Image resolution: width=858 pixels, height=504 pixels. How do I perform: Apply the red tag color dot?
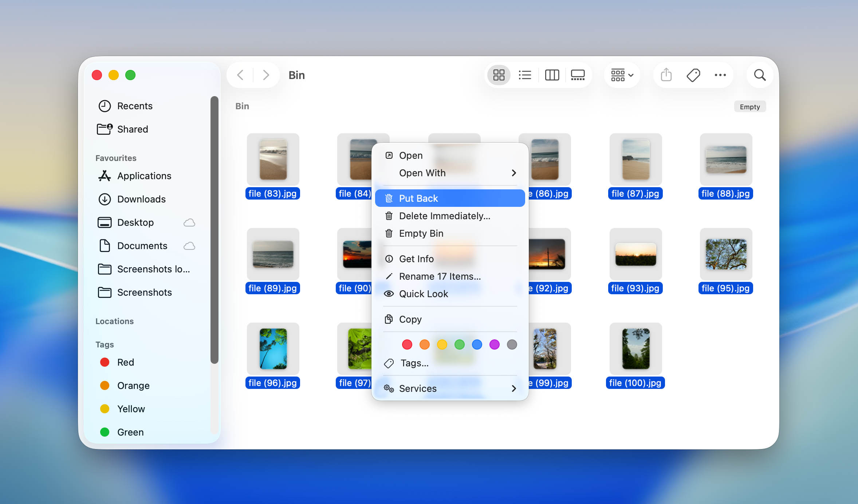[407, 344]
